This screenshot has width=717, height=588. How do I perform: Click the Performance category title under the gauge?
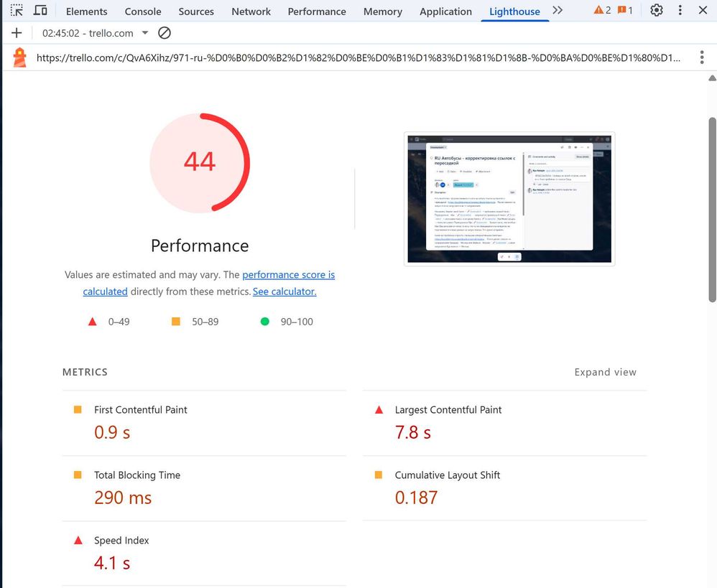pyautogui.click(x=200, y=246)
